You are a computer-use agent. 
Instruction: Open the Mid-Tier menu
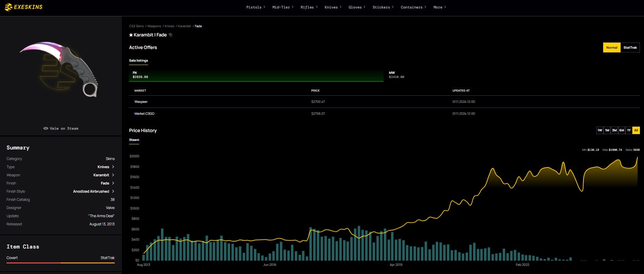coord(283,7)
